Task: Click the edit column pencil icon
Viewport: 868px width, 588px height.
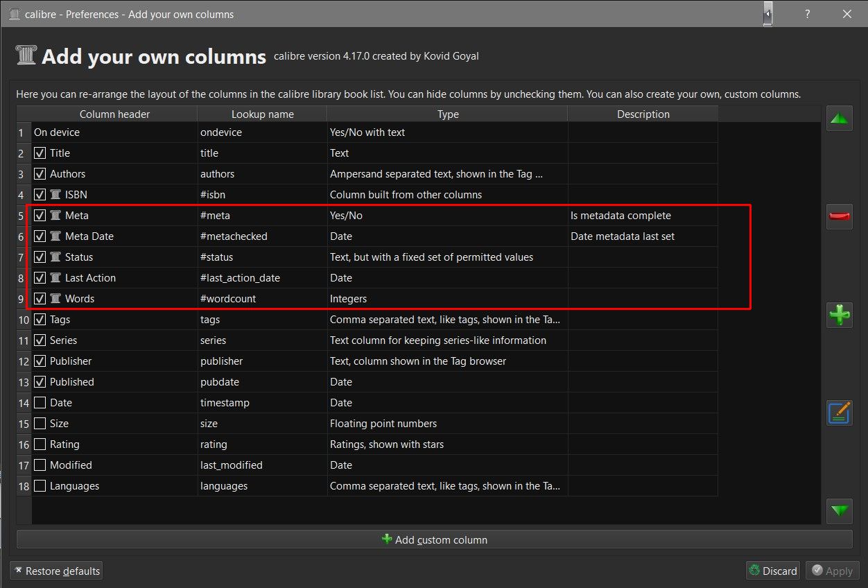Action: (x=840, y=413)
